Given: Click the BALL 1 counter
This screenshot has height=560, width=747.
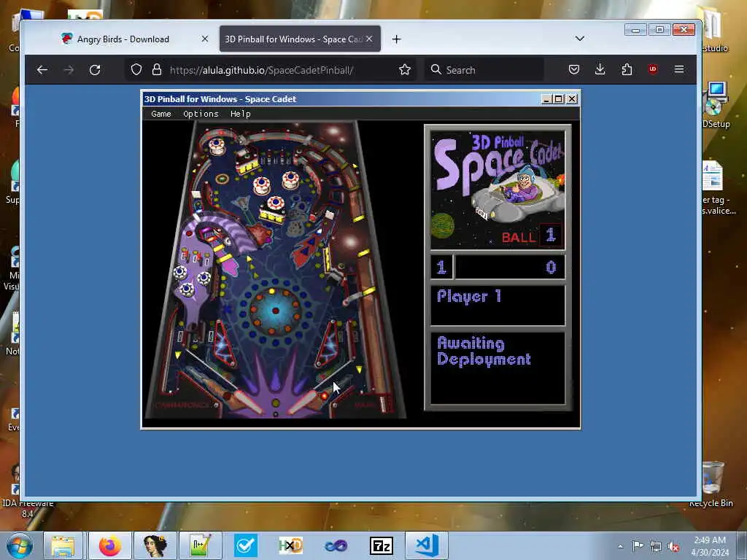Looking at the screenshot, I should click(x=532, y=236).
